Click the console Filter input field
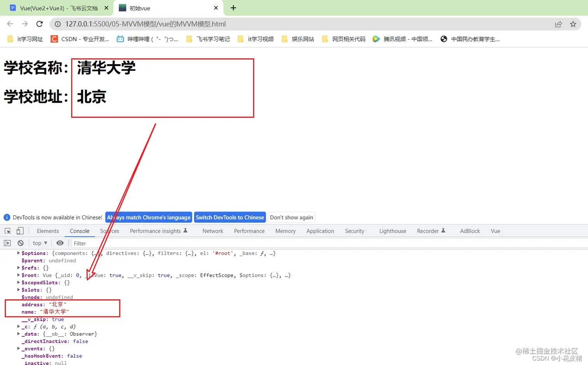The width and height of the screenshot is (588, 365). (x=329, y=243)
